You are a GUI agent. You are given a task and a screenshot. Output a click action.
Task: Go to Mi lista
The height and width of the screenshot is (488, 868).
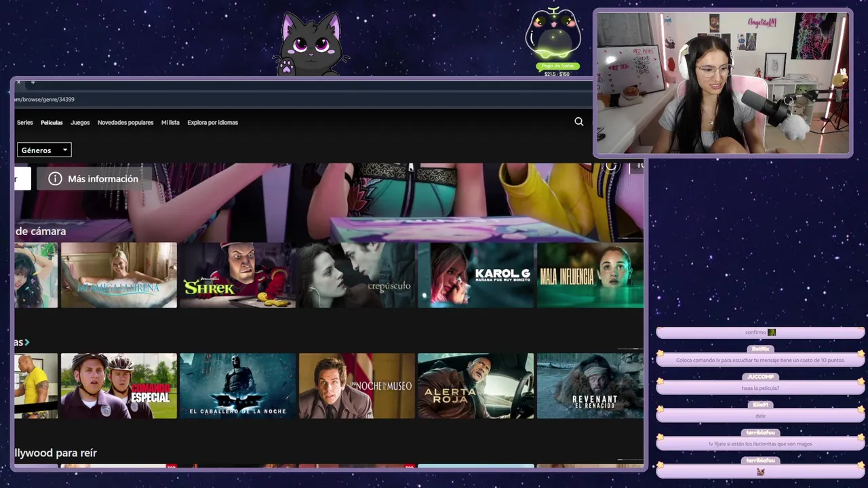[x=170, y=123]
